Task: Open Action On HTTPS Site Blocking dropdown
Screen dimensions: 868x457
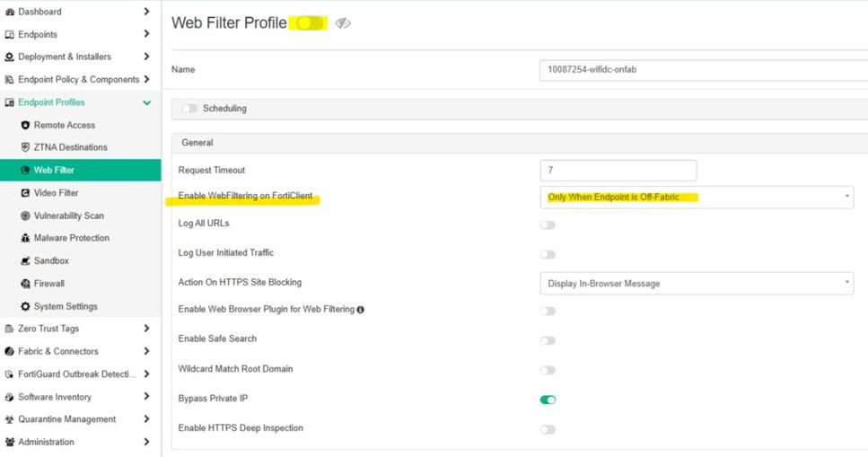Action: point(697,283)
